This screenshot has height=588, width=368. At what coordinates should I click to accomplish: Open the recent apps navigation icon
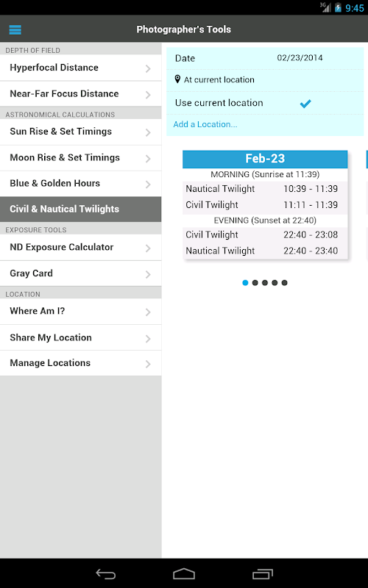point(263,574)
